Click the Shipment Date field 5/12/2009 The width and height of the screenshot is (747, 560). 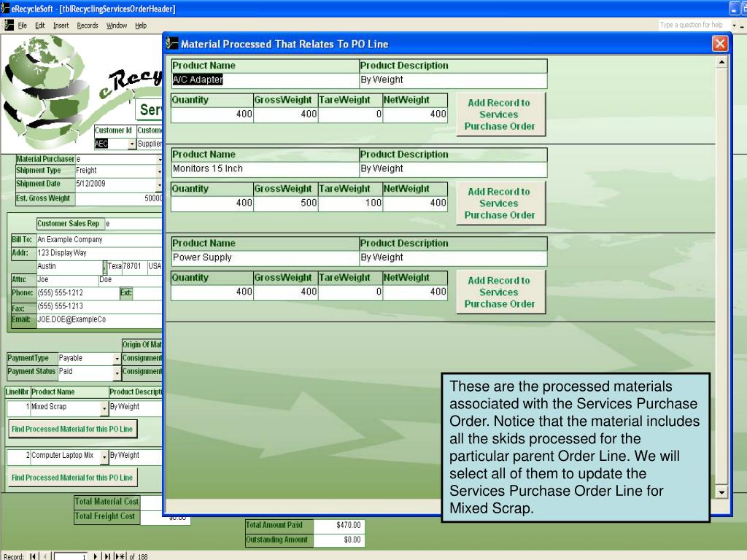(x=116, y=184)
